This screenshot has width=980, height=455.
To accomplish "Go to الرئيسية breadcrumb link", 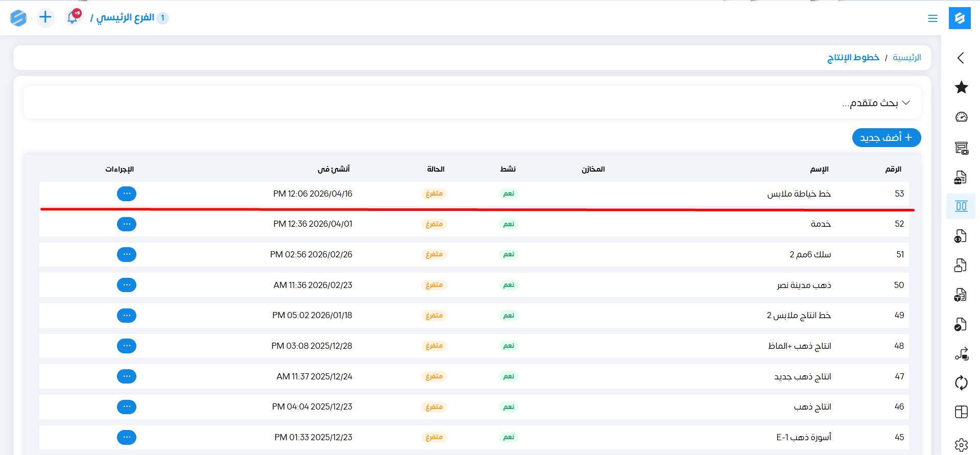I will [x=906, y=58].
